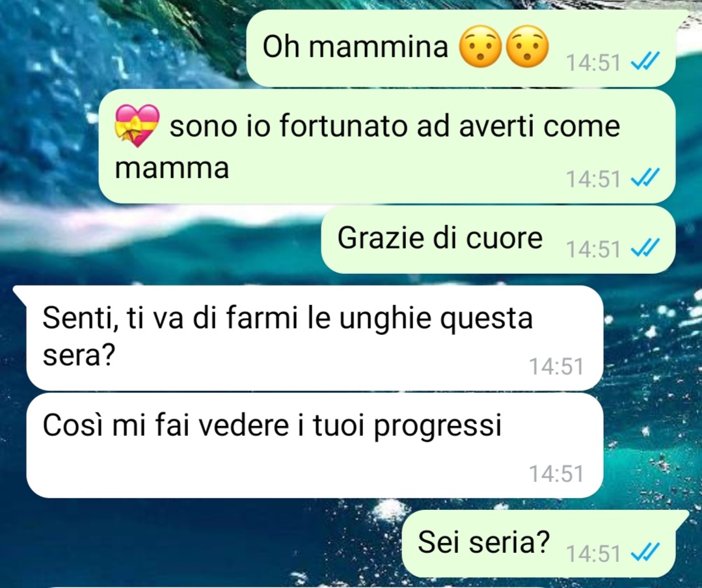
Task: Tap the 'Oh mammina' message bubble
Action: coord(461,48)
